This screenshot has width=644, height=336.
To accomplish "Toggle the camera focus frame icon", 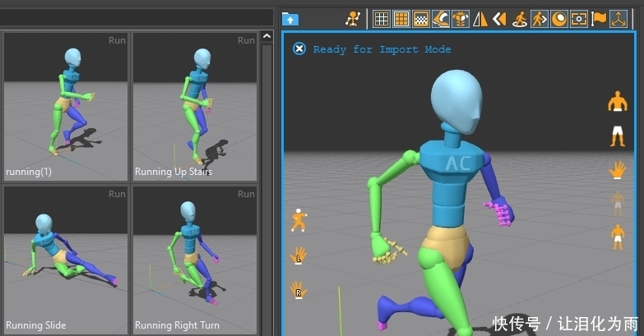I will [579, 19].
